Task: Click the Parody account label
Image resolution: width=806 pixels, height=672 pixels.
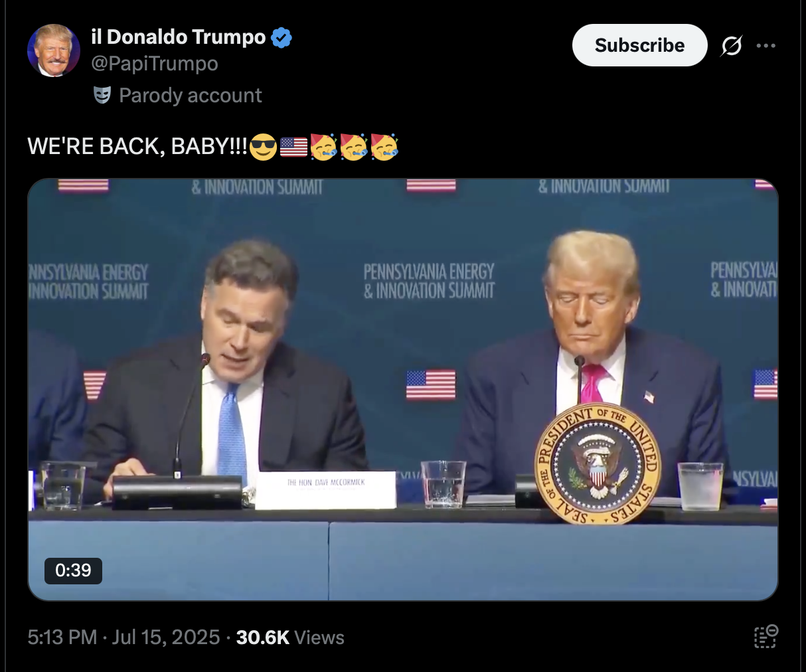Action: (x=191, y=96)
